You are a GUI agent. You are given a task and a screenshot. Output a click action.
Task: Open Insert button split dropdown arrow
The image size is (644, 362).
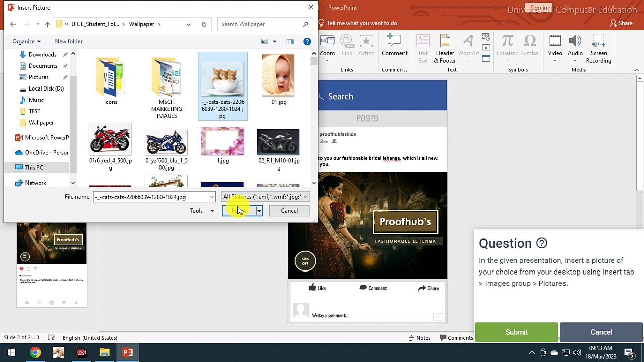click(x=259, y=211)
